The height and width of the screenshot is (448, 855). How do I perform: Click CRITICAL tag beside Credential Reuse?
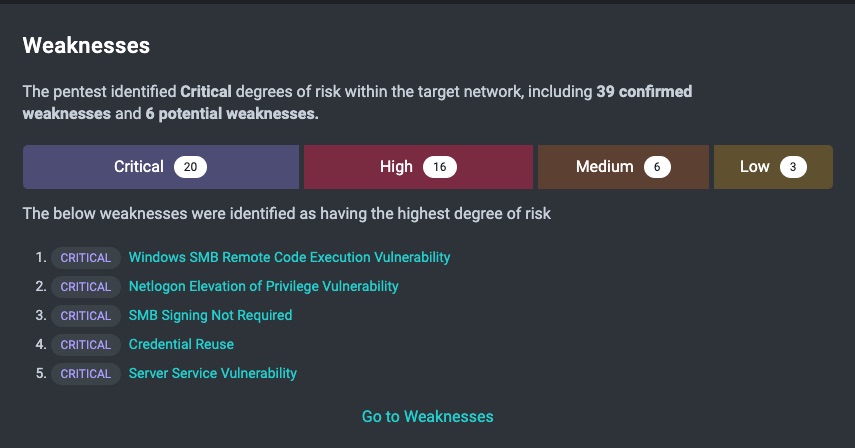[86, 344]
